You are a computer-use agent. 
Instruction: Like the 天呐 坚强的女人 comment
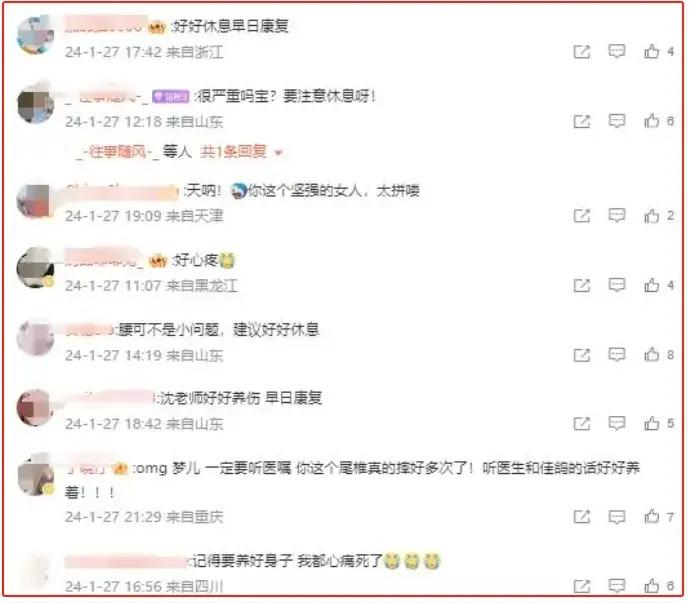(x=652, y=216)
